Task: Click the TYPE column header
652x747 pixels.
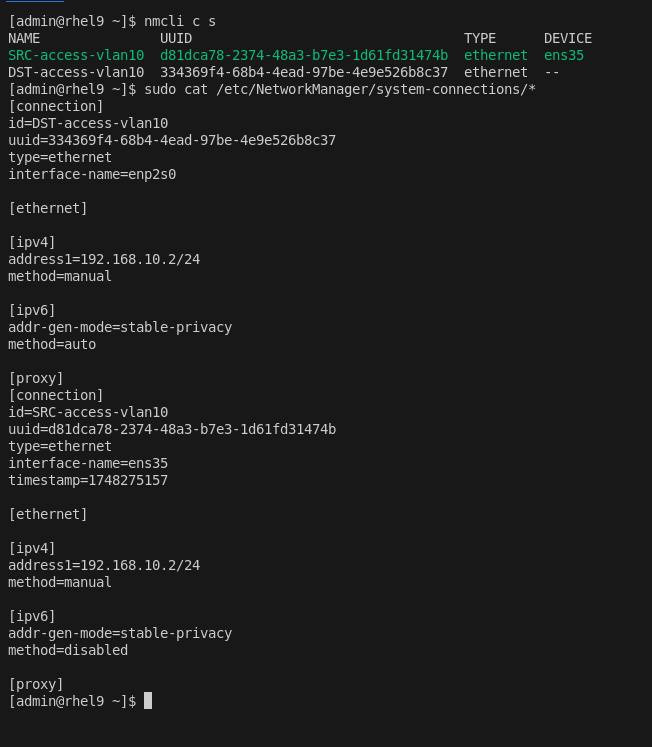Action: 480,38
